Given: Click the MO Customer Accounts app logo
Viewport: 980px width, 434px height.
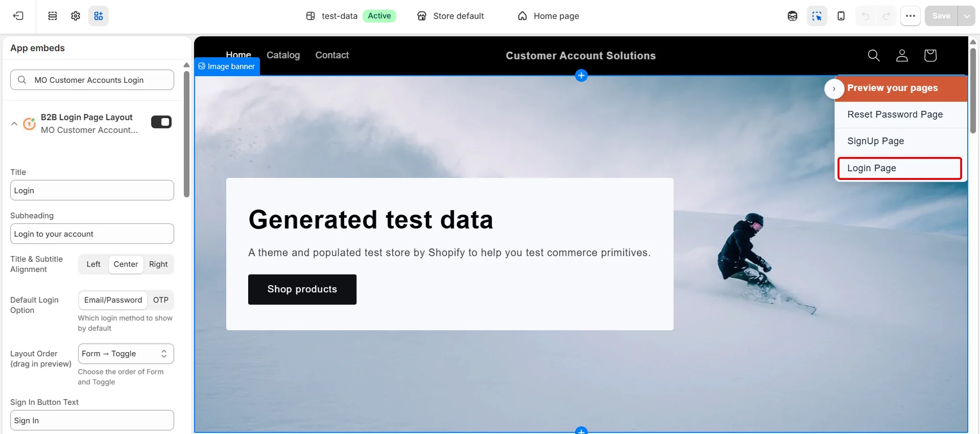Looking at the screenshot, I should click(30, 123).
